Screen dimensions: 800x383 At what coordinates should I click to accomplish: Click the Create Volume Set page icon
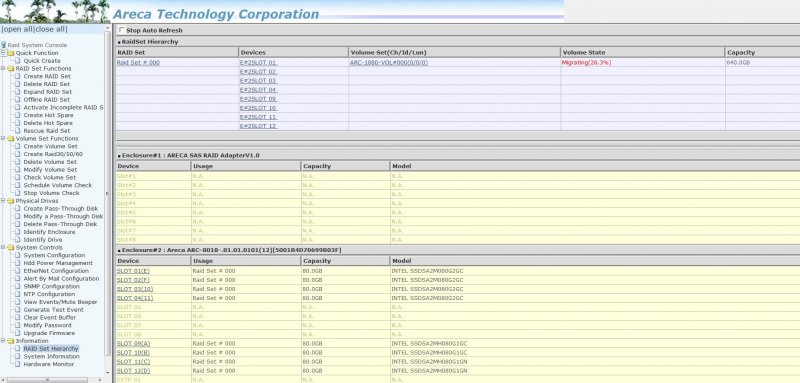click(18, 146)
